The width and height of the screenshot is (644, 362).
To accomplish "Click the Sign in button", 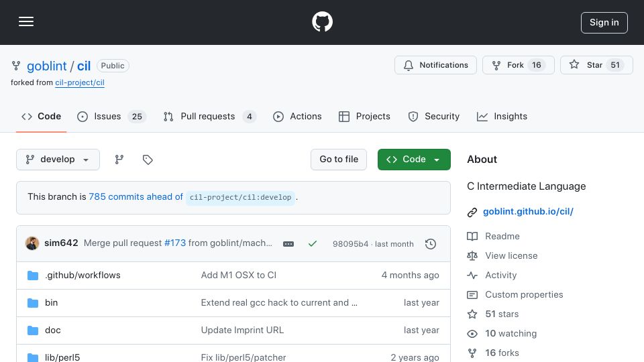I will pyautogui.click(x=604, y=23).
